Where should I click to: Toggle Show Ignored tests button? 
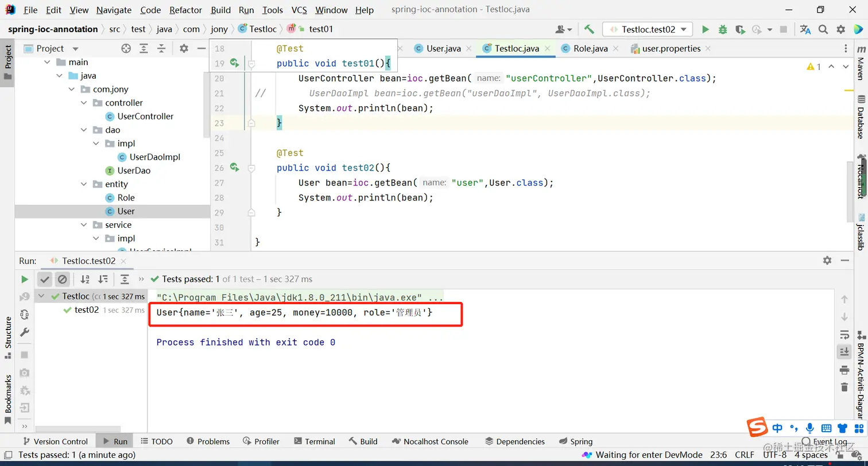point(63,279)
